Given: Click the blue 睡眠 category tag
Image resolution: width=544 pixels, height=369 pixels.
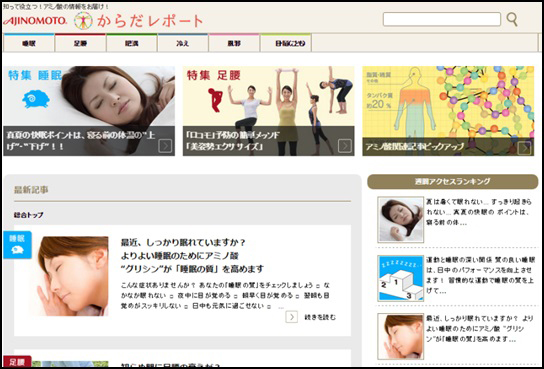Looking at the screenshot, I should pyautogui.click(x=17, y=244).
